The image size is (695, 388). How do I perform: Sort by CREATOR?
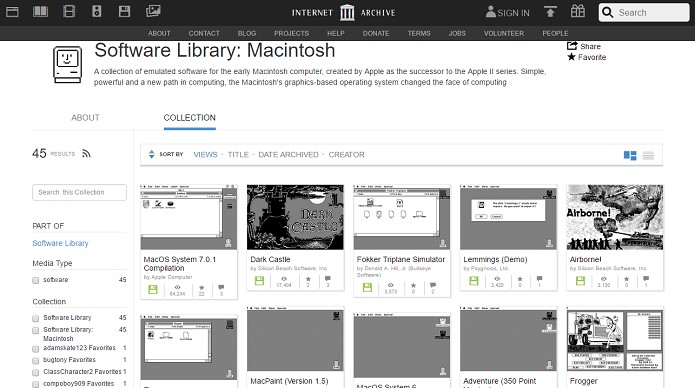pos(346,154)
